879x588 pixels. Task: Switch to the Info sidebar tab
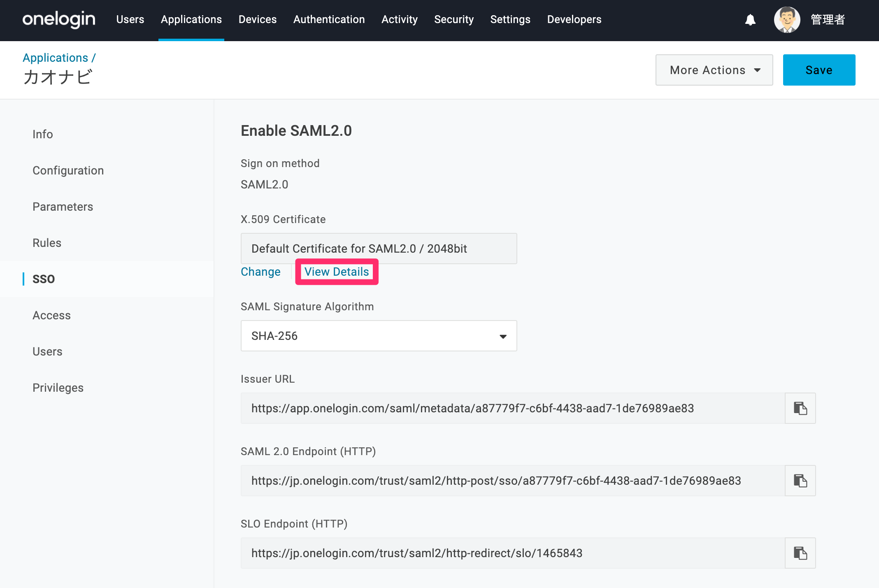coord(43,134)
